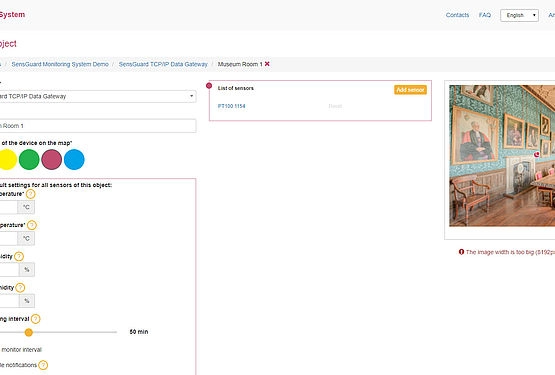
Task: Open the PT100 1154 sensor link
Action: pyautogui.click(x=231, y=106)
